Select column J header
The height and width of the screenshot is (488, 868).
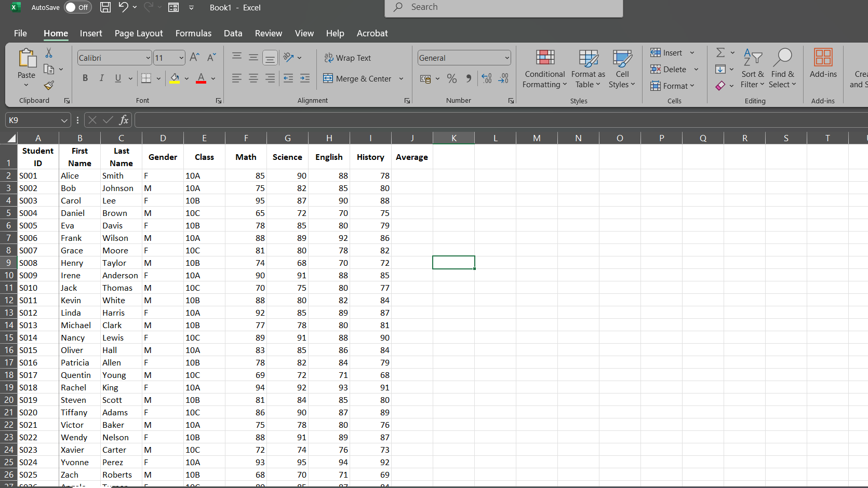click(x=412, y=138)
